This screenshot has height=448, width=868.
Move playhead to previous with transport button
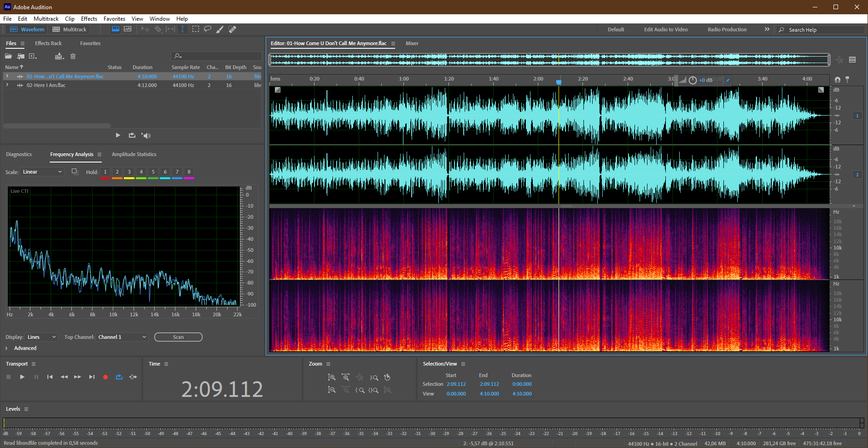pos(50,377)
